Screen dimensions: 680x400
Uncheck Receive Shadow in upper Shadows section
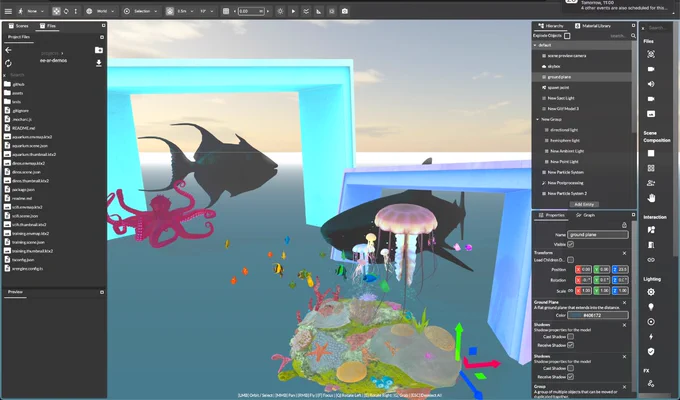pos(570,345)
